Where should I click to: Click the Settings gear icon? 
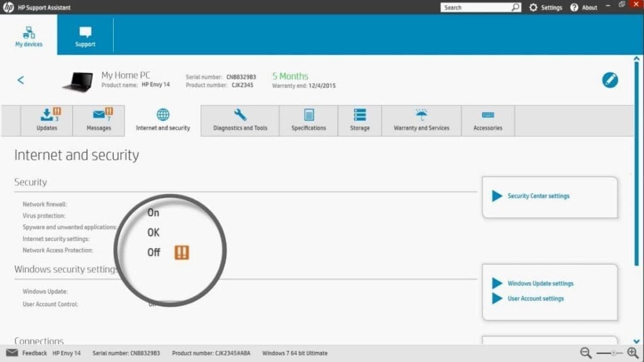pyautogui.click(x=533, y=8)
